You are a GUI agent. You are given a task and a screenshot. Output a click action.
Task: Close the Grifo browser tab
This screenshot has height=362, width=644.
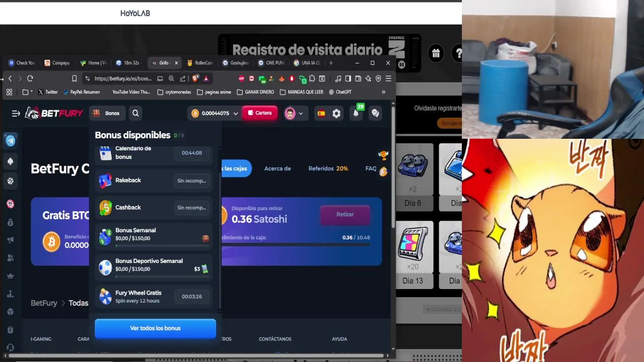click(176, 63)
